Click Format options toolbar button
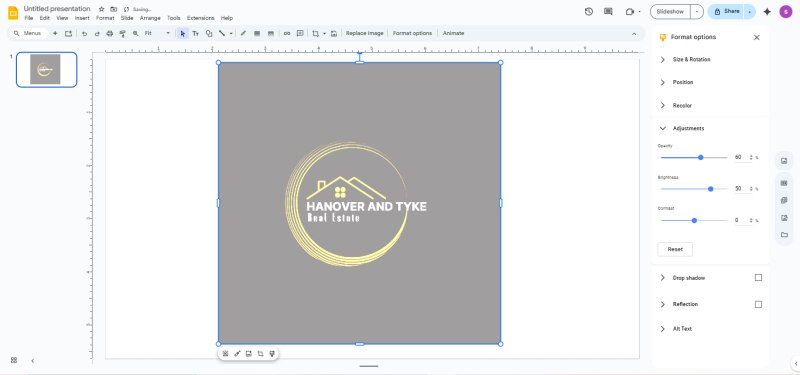 pos(412,33)
